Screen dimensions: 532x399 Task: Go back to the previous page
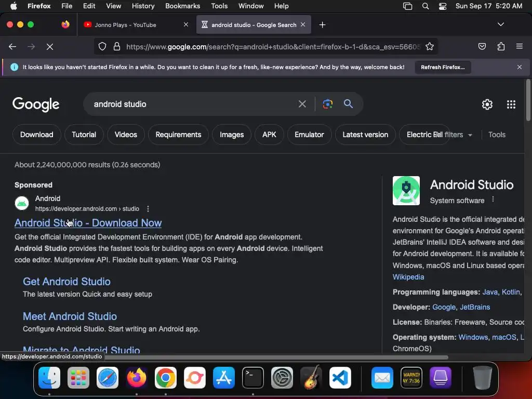[x=12, y=46]
